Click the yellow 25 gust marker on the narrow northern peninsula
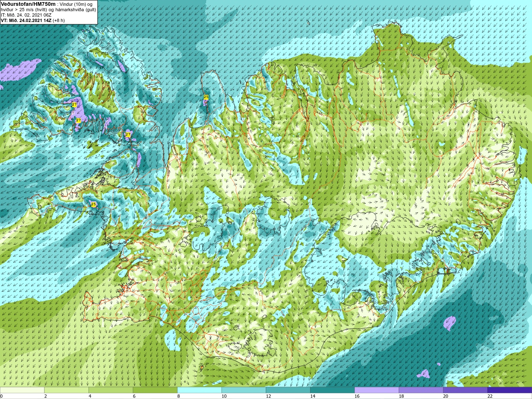This screenshot has width=532, height=399. (206, 97)
